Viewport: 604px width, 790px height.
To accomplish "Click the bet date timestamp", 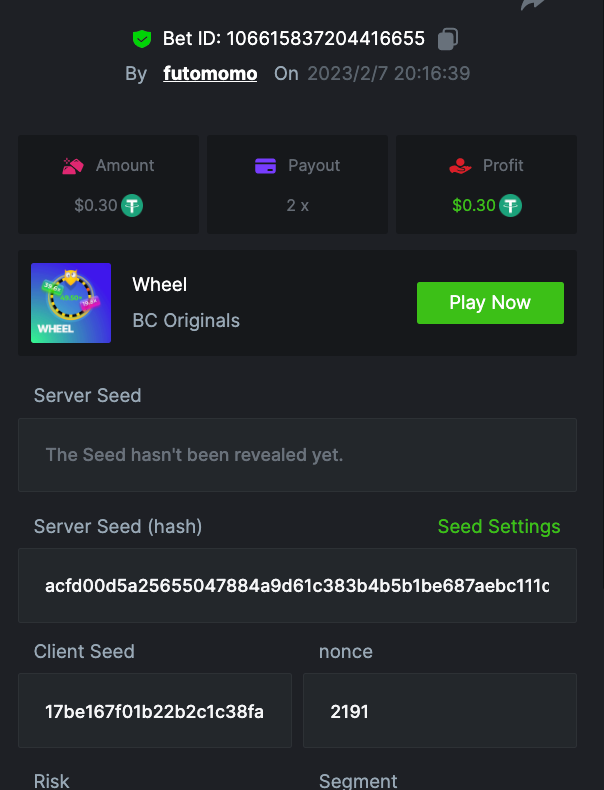I will (388, 74).
